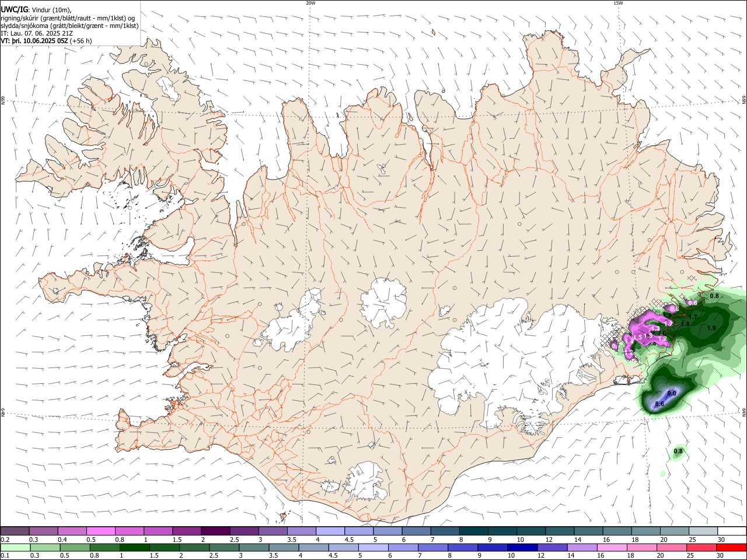Click the "1.8" rain value label
This screenshot has height=560, width=747.
(x=686, y=324)
